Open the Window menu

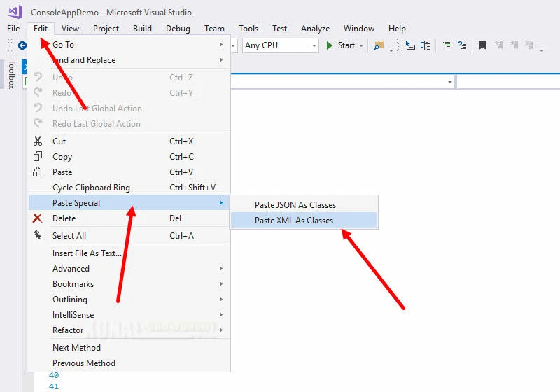(x=359, y=29)
